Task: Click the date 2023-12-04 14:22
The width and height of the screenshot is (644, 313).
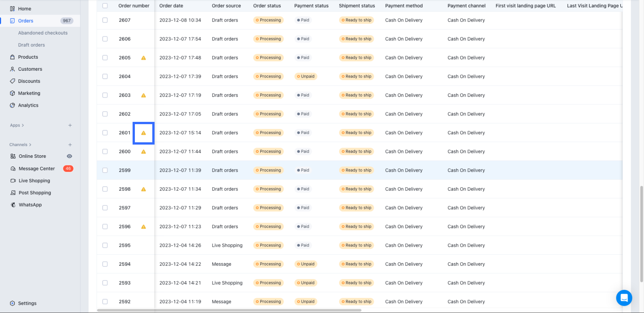Action: pyautogui.click(x=180, y=264)
